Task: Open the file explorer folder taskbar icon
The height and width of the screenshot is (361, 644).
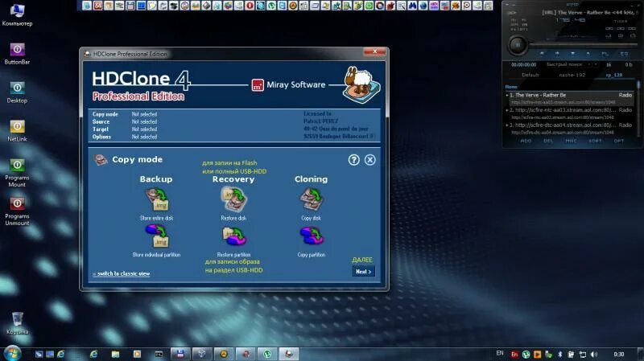Action: (x=115, y=354)
